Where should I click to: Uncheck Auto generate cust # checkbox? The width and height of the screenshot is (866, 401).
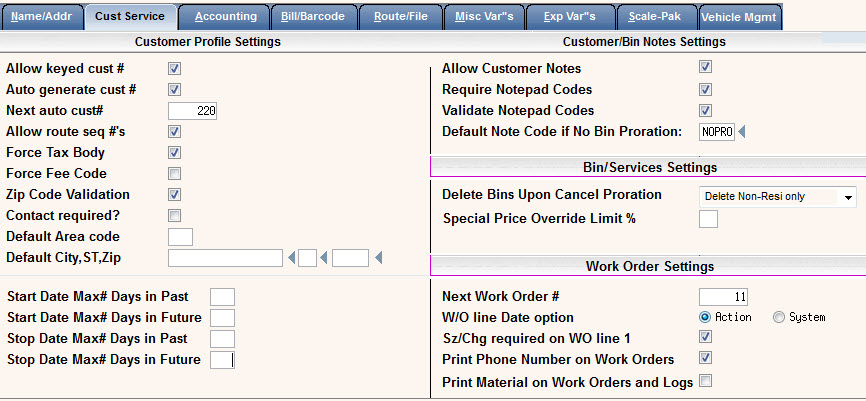pyautogui.click(x=175, y=89)
